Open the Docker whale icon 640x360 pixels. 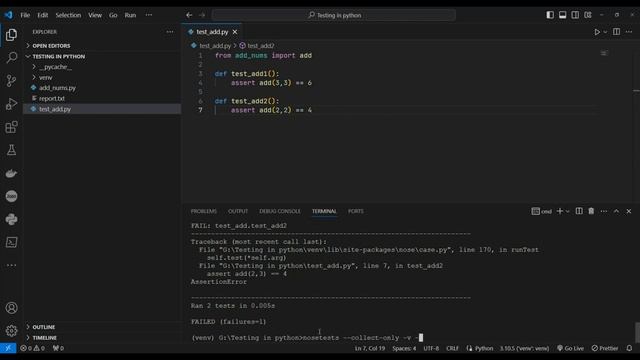(x=11, y=173)
